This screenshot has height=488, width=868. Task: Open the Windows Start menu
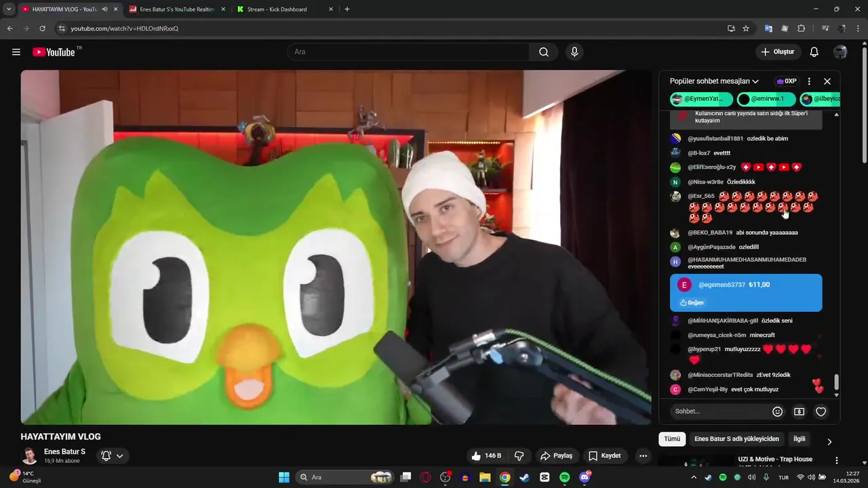[x=284, y=477]
